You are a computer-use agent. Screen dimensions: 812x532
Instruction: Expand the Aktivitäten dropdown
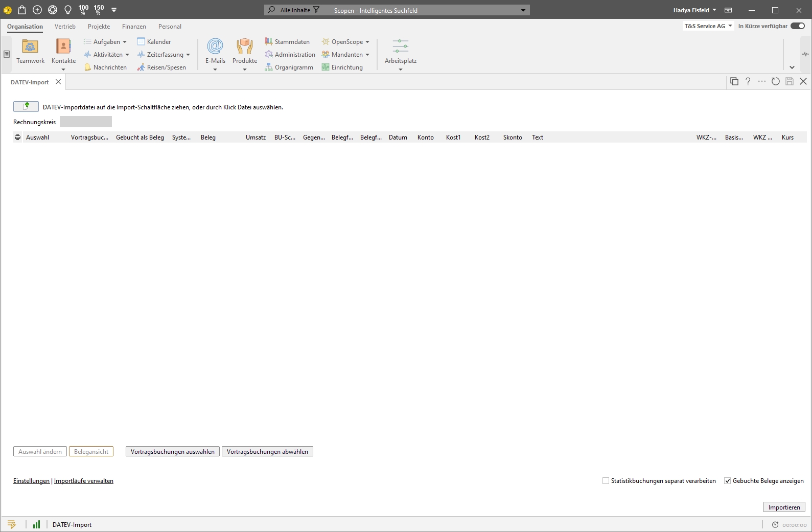pyautogui.click(x=127, y=55)
